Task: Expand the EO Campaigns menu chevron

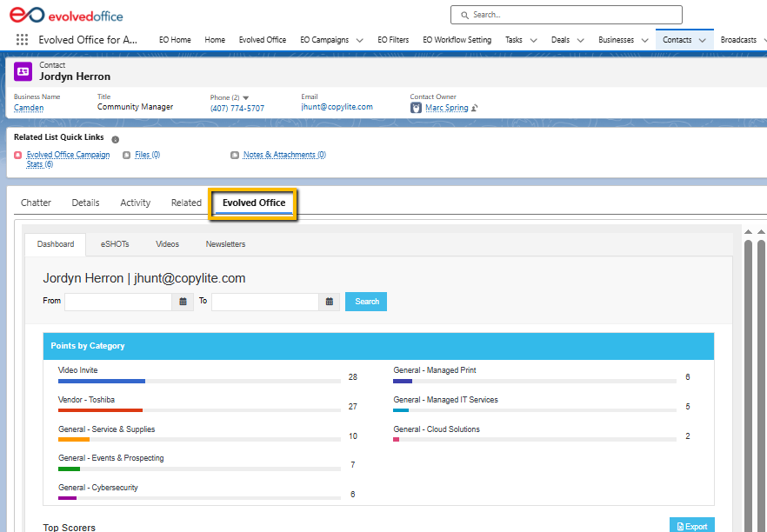Action: [359, 41]
